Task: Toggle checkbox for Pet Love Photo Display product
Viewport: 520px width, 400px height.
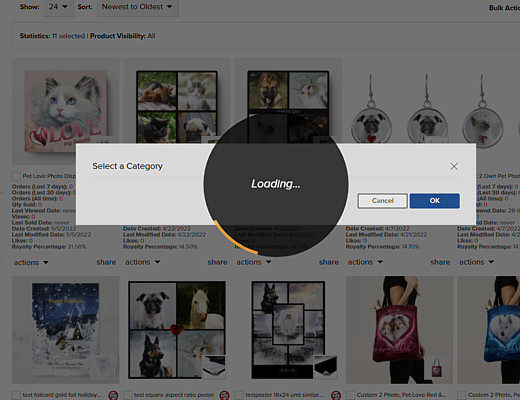Action: point(16,176)
